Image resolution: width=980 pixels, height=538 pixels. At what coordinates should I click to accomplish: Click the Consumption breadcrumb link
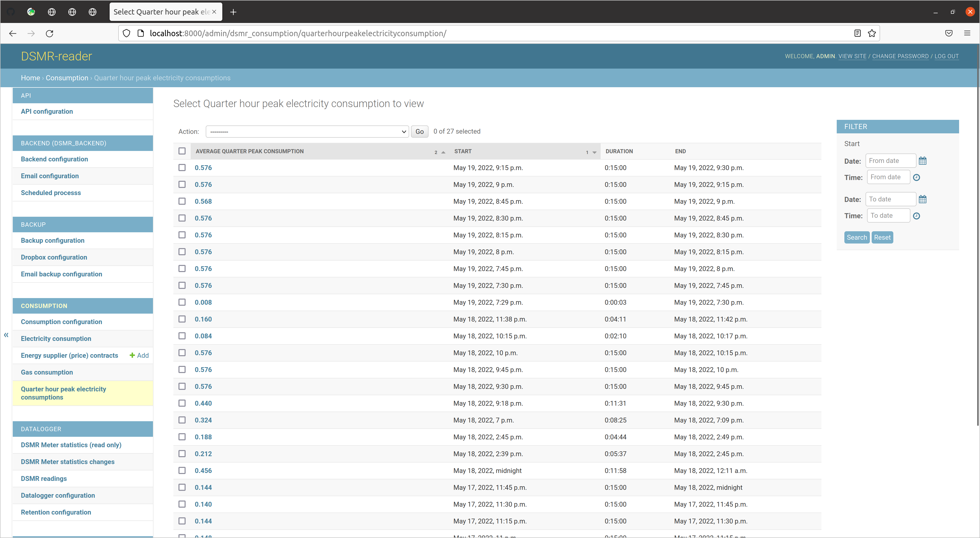(x=67, y=78)
